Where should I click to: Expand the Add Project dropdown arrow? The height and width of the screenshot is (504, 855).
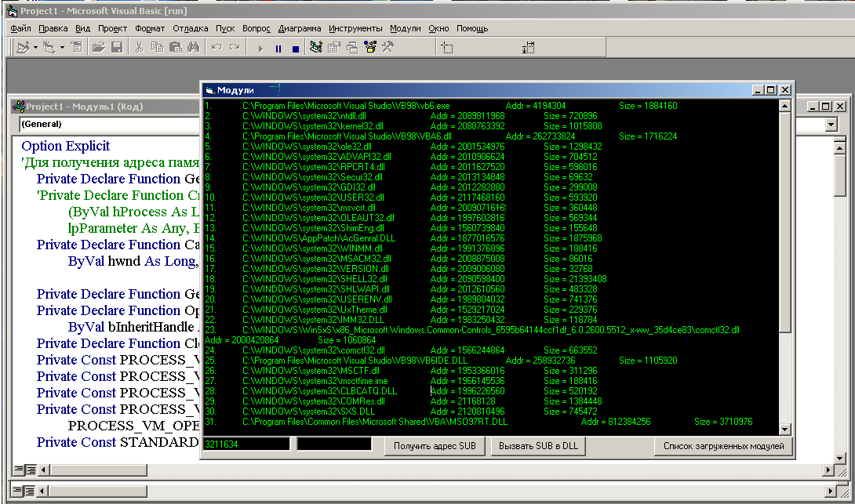coord(35,47)
